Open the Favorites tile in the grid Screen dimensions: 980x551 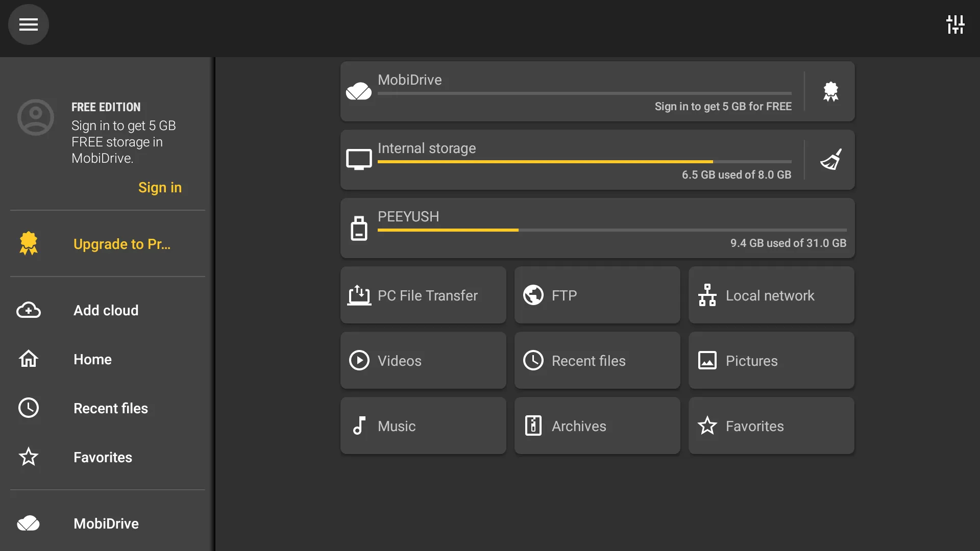[771, 425]
